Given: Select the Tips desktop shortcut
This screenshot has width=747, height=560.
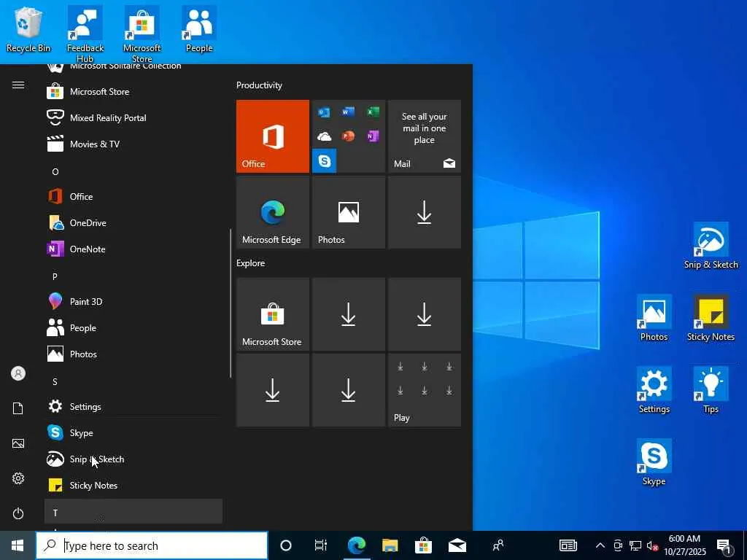Looking at the screenshot, I should click(x=711, y=390).
